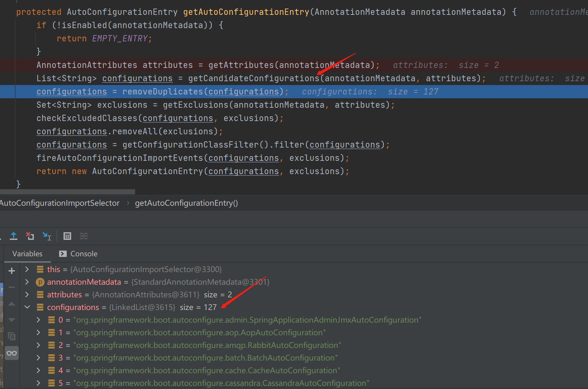Click AutoConfigurationImportSelector in the breadcrumb

click(60, 203)
